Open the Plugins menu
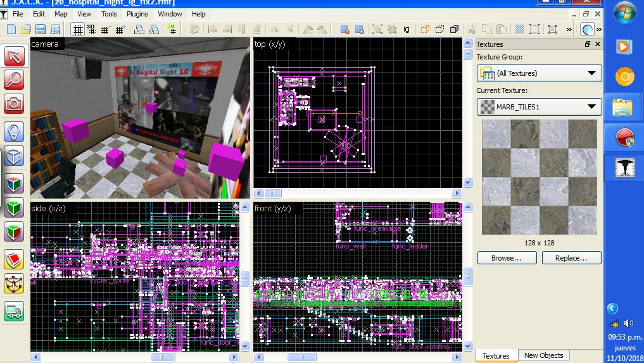This screenshot has height=363, width=644. pyautogui.click(x=137, y=14)
